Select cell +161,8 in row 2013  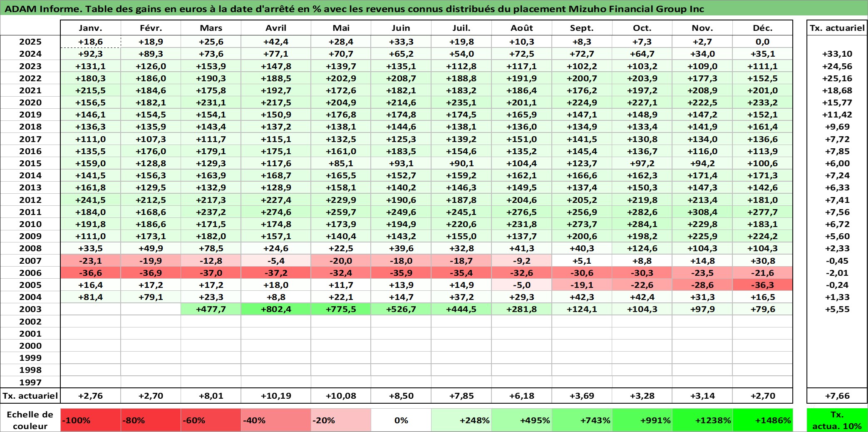[90, 187]
